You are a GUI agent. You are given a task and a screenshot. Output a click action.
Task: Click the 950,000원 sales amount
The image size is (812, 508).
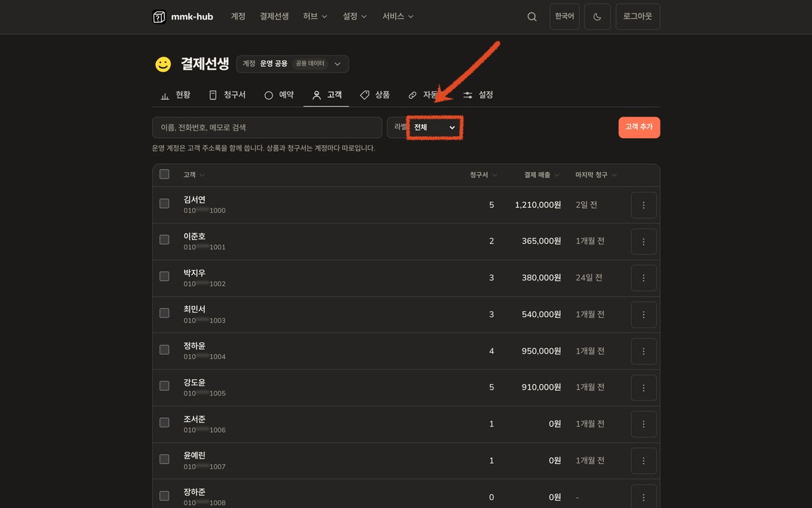[x=541, y=351]
